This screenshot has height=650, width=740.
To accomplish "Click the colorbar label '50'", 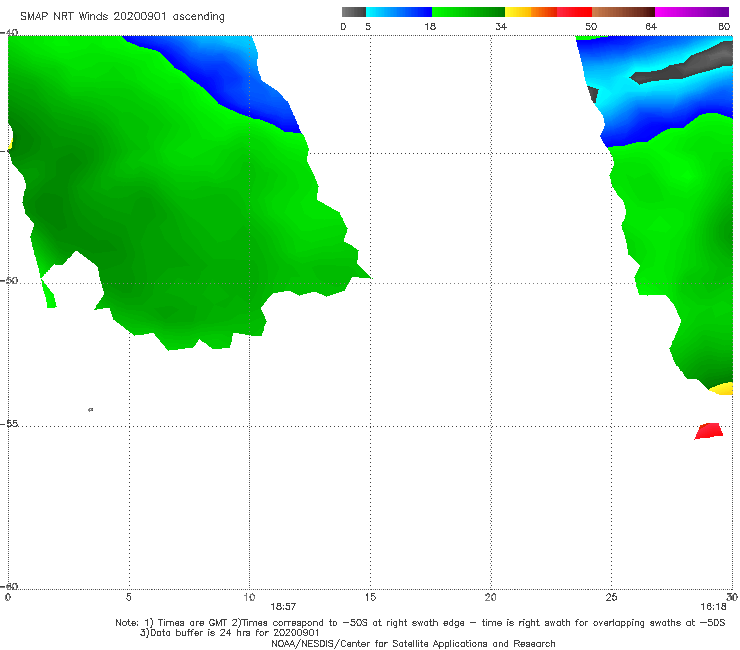I will coord(591,26).
